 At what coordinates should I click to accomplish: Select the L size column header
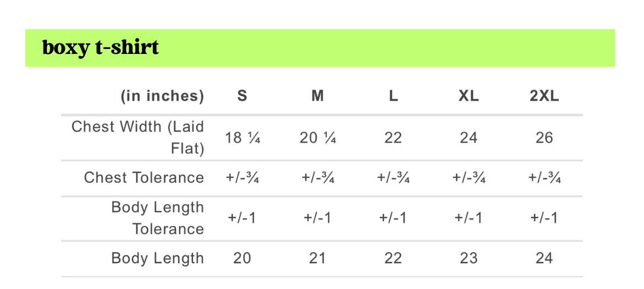[x=393, y=96]
